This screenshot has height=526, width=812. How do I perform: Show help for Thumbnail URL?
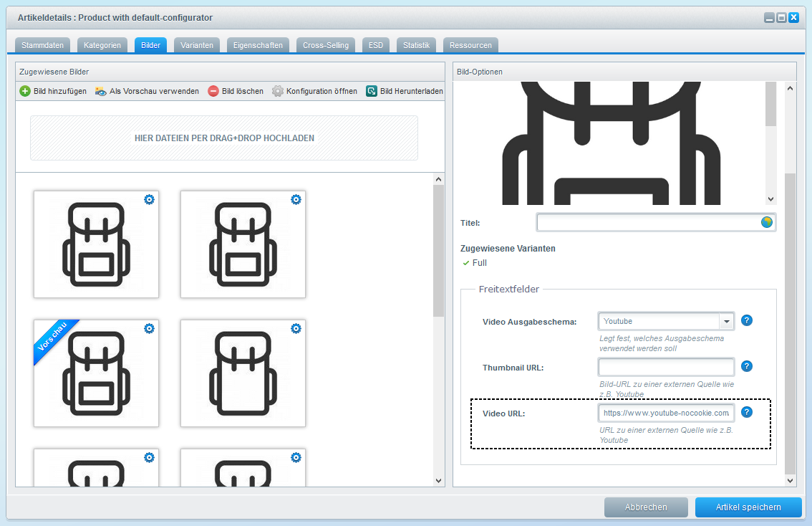[746, 366]
